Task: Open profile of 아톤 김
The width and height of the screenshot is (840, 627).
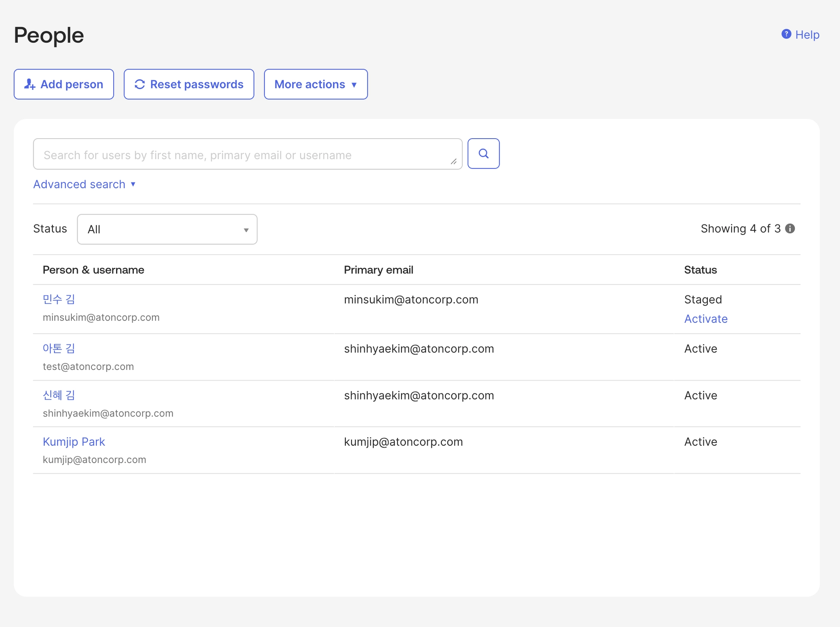Action: (59, 349)
